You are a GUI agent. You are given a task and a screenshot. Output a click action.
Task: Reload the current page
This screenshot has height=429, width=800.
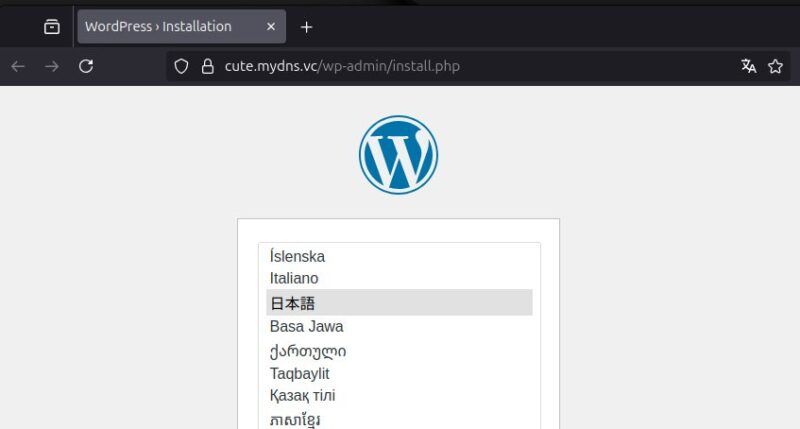point(86,66)
